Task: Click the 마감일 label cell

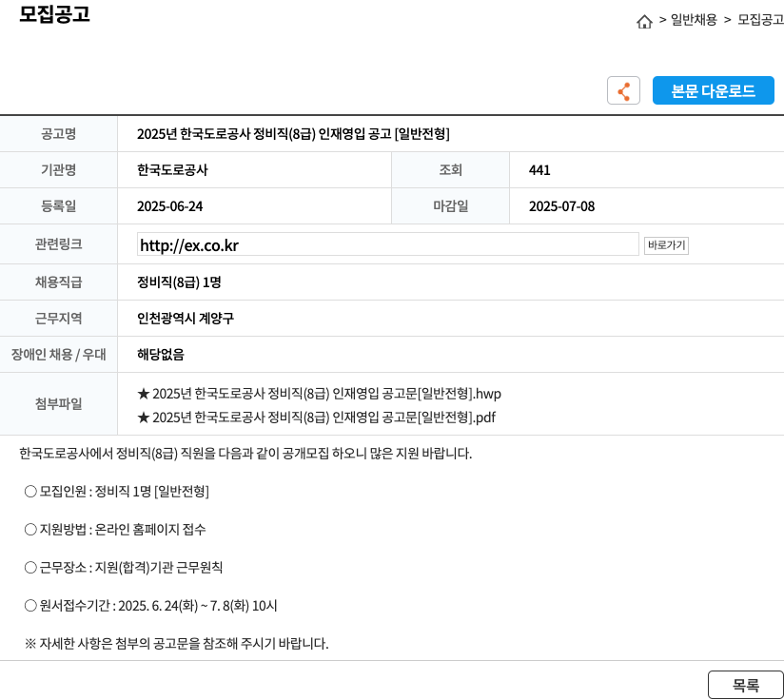Action: (x=450, y=206)
